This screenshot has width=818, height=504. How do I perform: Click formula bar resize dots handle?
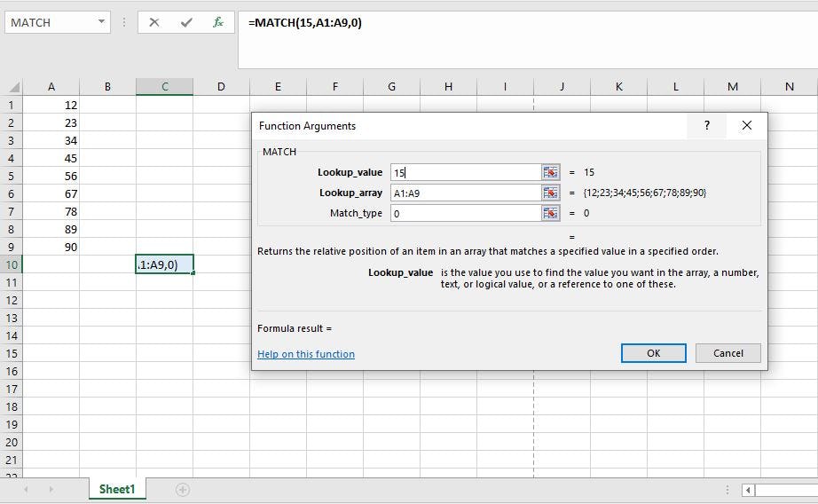coord(123,22)
